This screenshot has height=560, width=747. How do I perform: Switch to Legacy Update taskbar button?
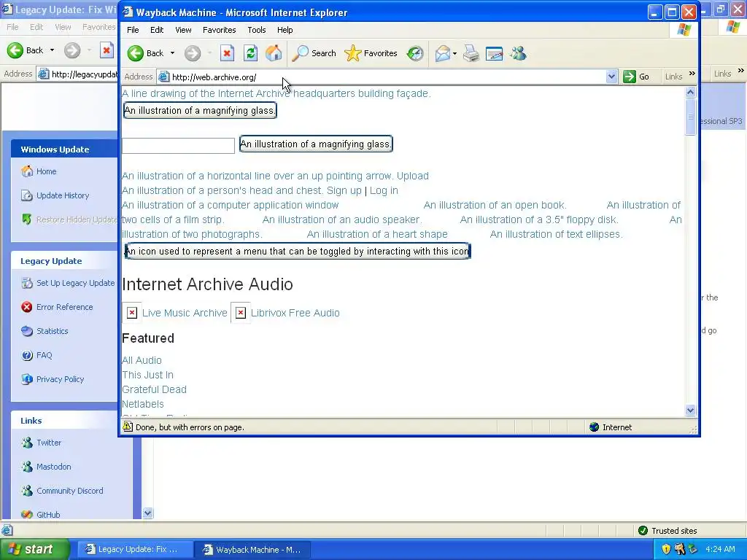point(135,550)
